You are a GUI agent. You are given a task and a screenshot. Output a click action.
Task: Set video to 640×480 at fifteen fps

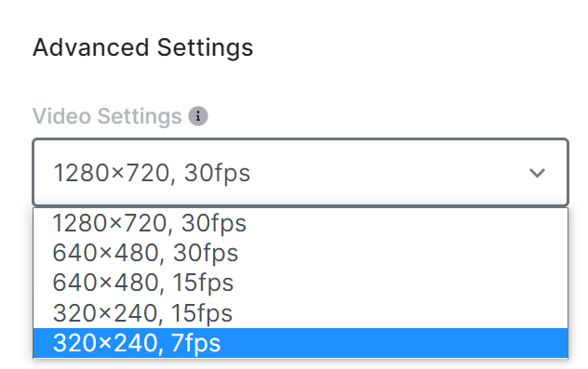coord(301,283)
